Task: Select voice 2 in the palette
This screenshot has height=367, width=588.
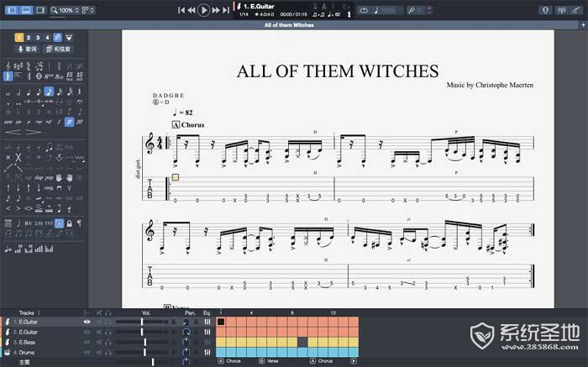Action: (29, 38)
